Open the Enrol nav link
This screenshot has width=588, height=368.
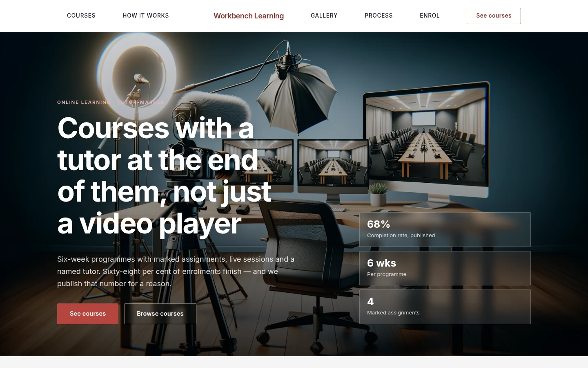[430, 16]
